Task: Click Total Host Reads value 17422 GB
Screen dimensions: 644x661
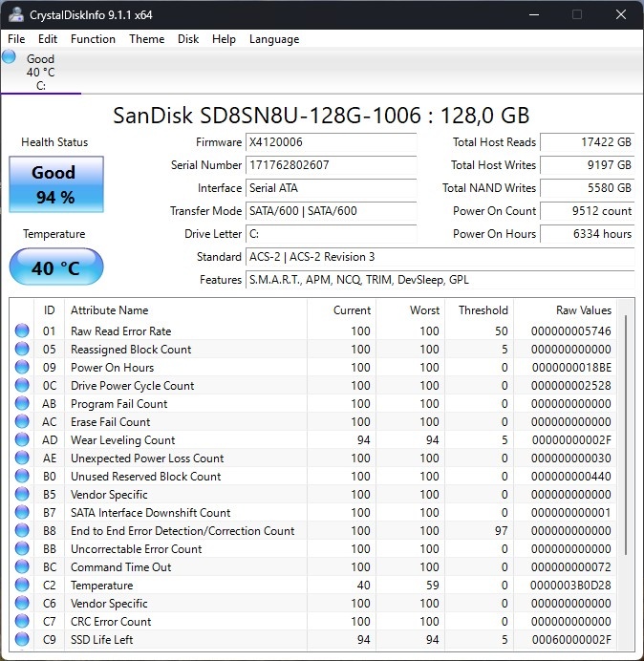Action: click(x=587, y=142)
